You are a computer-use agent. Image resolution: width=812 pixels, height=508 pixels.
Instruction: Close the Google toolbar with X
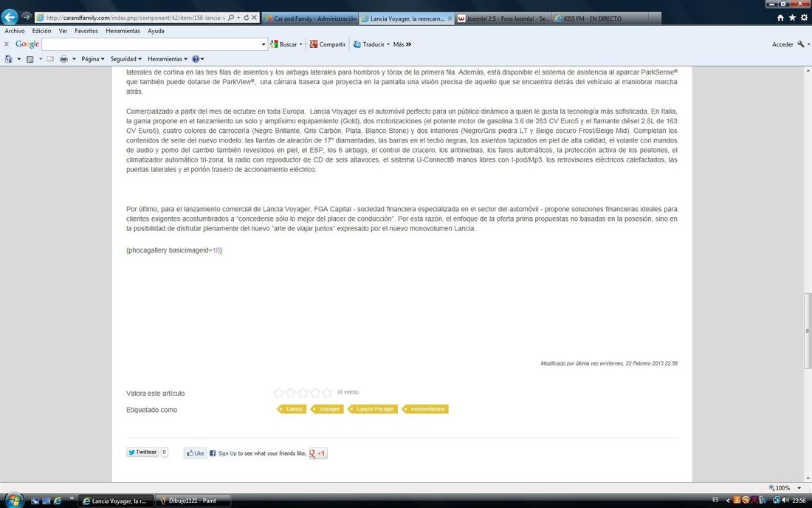coord(6,44)
